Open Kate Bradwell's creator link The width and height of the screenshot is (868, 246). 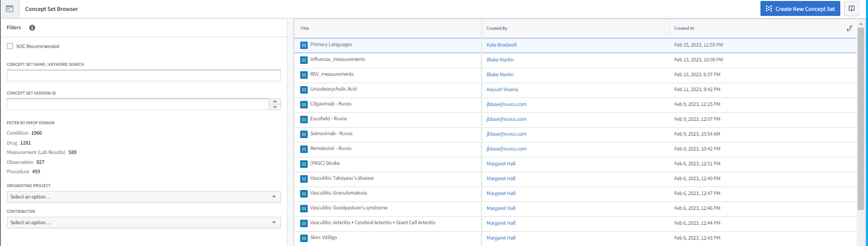click(x=501, y=45)
